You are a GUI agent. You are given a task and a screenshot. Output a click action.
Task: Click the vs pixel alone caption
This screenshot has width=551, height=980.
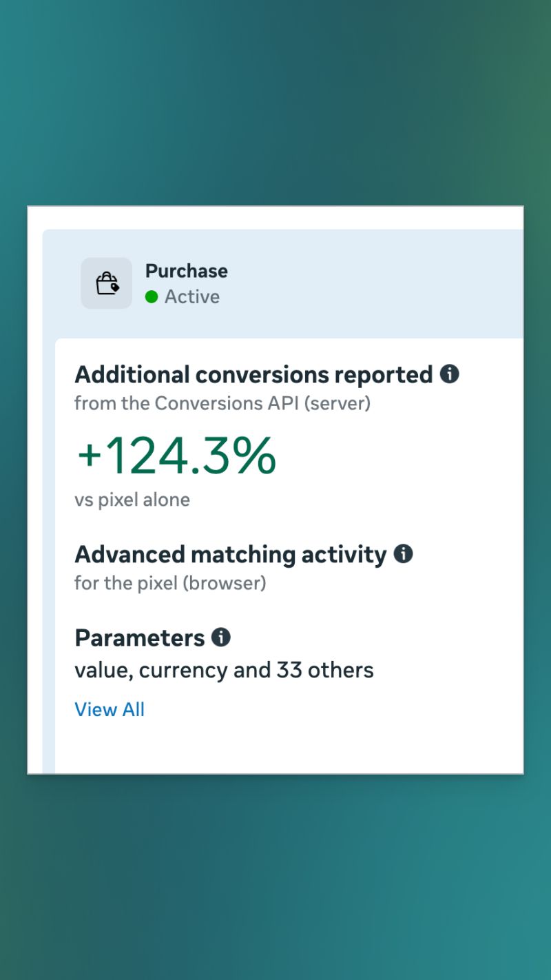132,500
